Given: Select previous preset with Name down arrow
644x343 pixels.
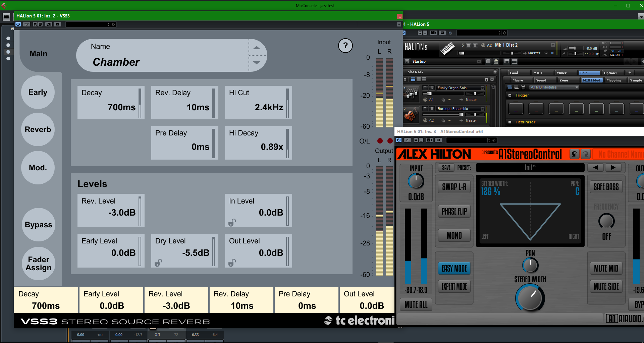Looking at the screenshot, I should point(257,62).
